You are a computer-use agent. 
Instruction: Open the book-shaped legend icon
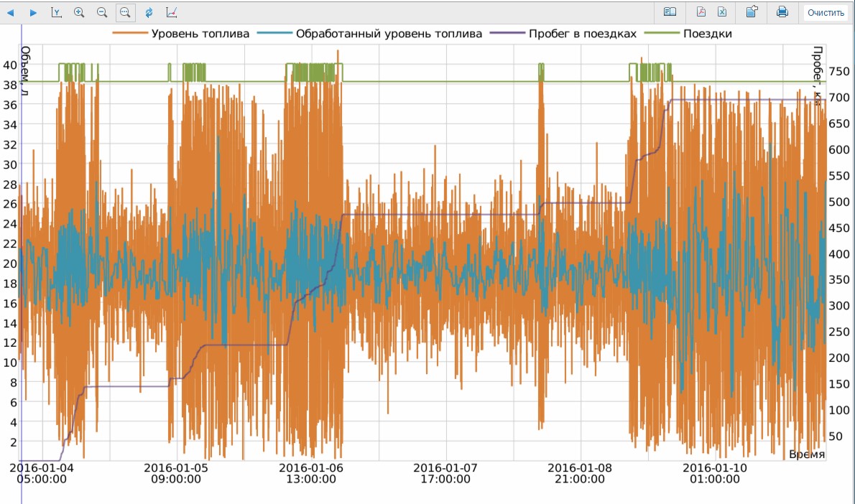(x=670, y=12)
